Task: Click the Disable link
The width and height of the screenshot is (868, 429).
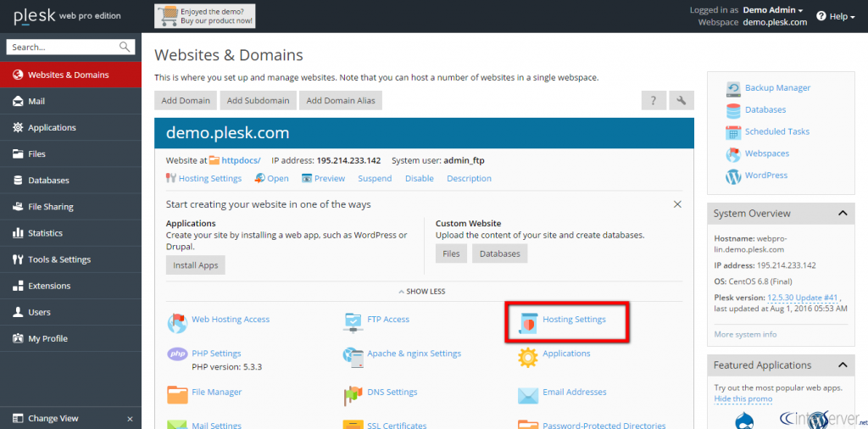Action: (x=419, y=178)
